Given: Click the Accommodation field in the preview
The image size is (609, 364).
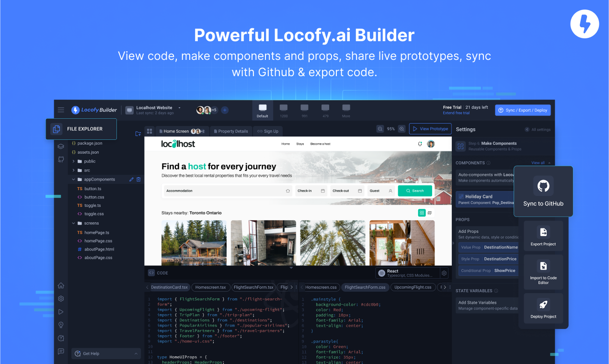Looking at the screenshot, I should [228, 191].
